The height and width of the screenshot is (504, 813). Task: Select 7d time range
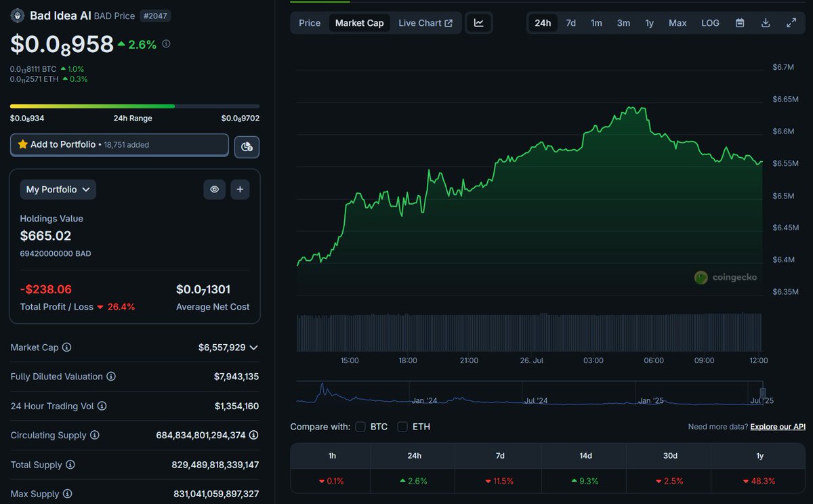click(571, 23)
